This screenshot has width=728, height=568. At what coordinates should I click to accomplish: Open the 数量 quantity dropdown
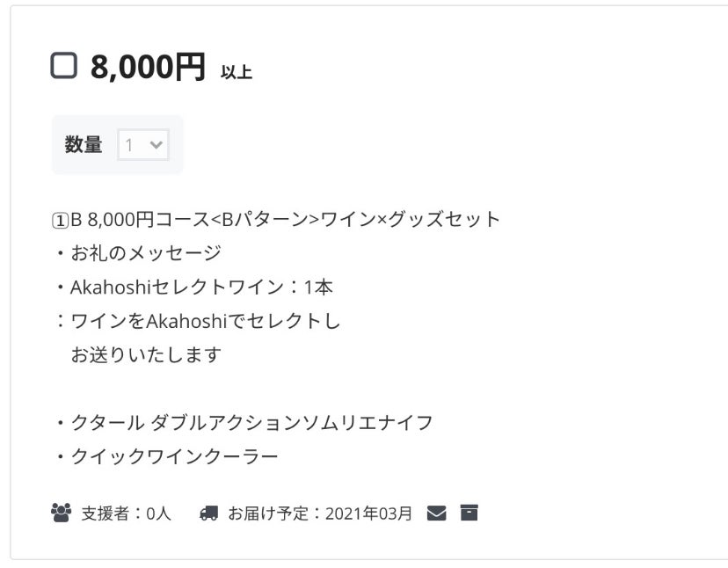pyautogui.click(x=143, y=145)
